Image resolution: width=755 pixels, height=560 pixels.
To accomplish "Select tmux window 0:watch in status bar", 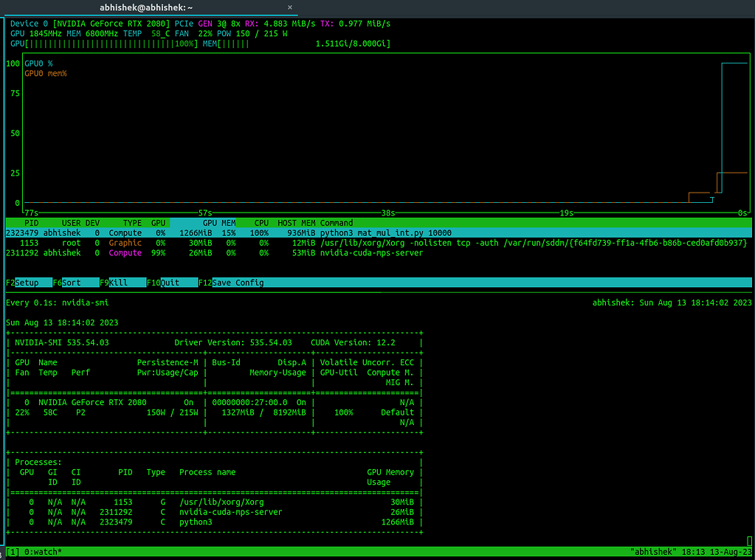I will click(x=43, y=552).
